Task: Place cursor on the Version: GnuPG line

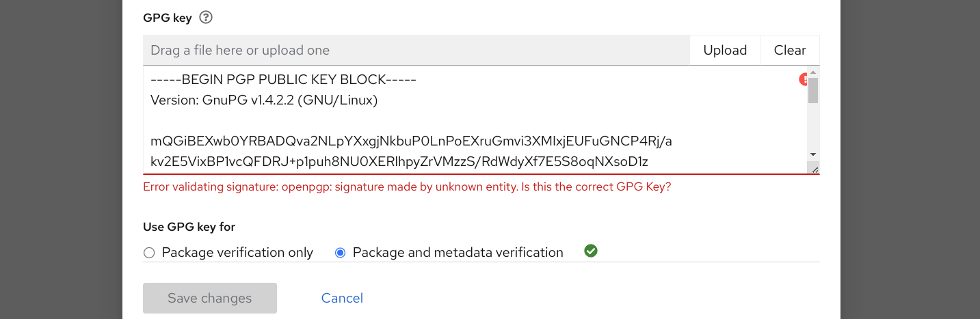Action: (264, 100)
